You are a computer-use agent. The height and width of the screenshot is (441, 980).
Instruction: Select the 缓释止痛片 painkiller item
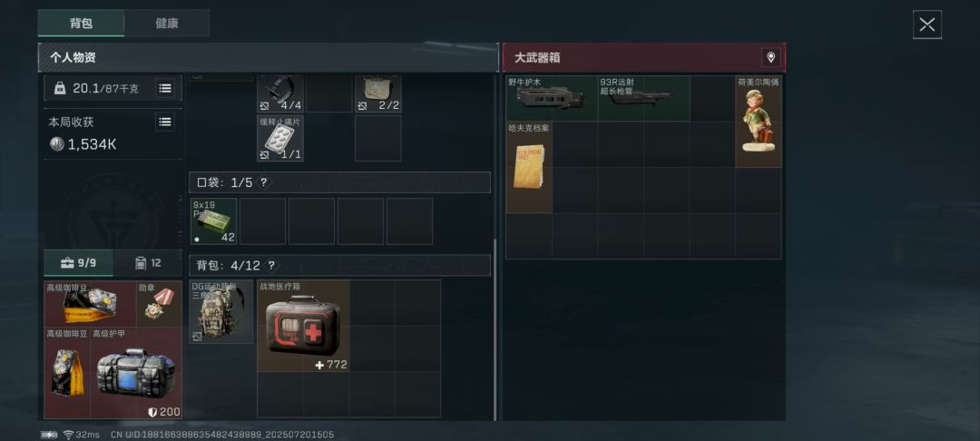(x=280, y=138)
